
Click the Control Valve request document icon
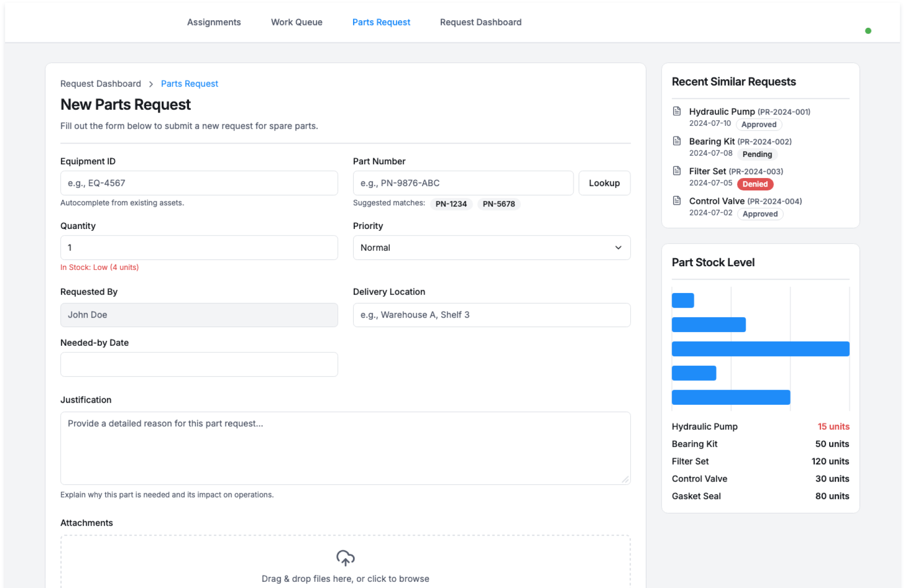click(677, 201)
